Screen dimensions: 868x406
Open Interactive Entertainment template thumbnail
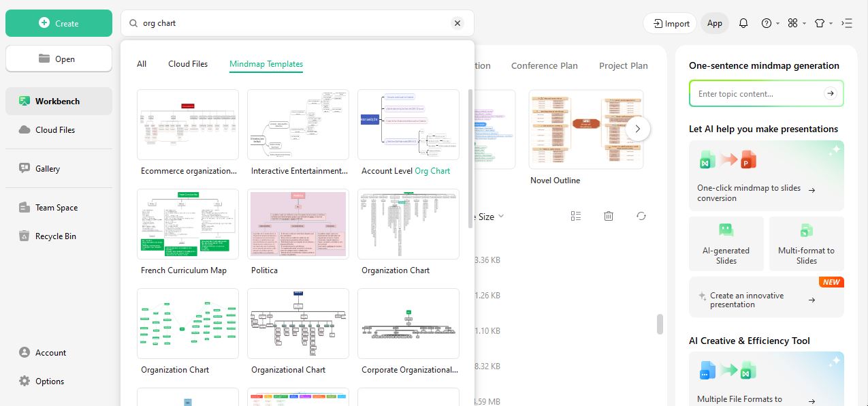coord(298,125)
